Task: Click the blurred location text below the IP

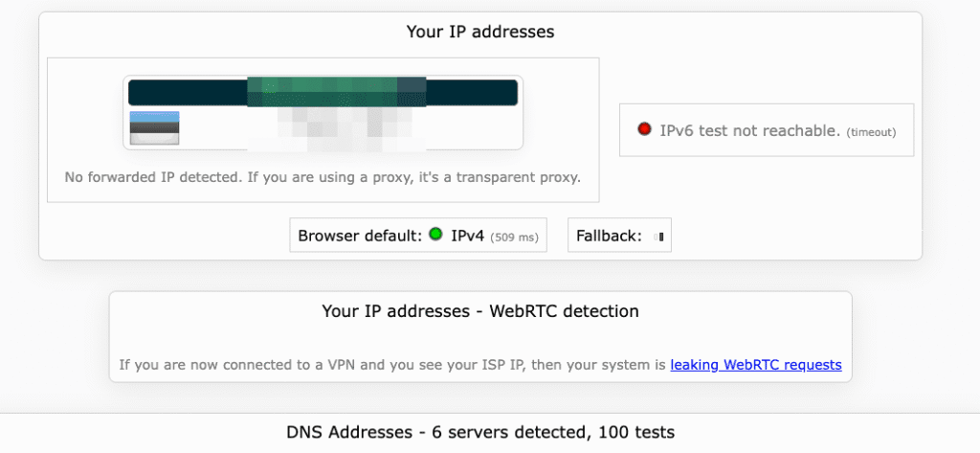Action: [x=335, y=128]
